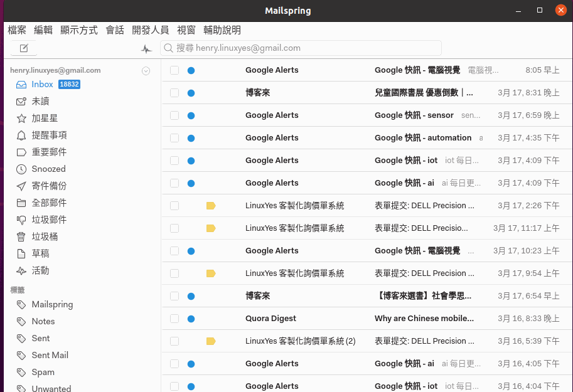Open the Why are Chinese mobile... email subject
Image resolution: width=573 pixels, height=392 pixels.
[424, 319]
